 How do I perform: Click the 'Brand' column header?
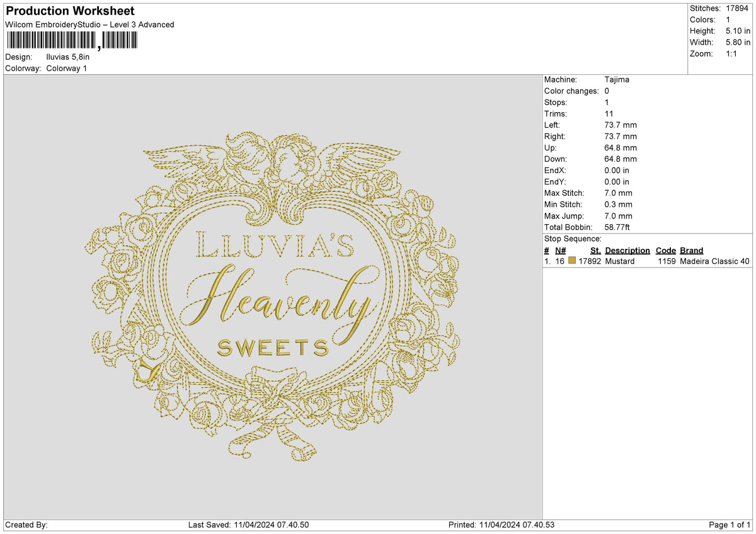(692, 250)
